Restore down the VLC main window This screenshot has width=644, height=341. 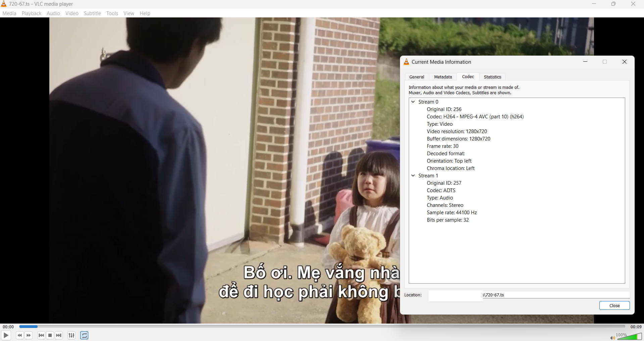613,4
